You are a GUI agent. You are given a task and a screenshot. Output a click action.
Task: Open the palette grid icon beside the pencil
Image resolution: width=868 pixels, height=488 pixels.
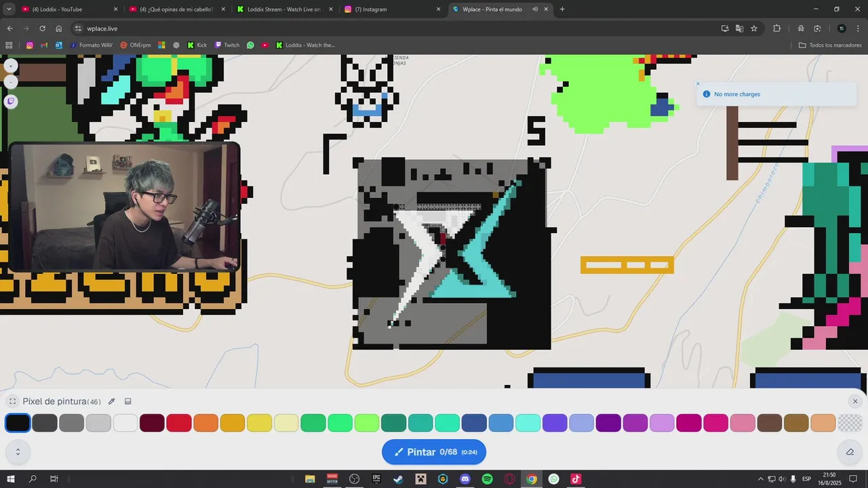pos(127,401)
